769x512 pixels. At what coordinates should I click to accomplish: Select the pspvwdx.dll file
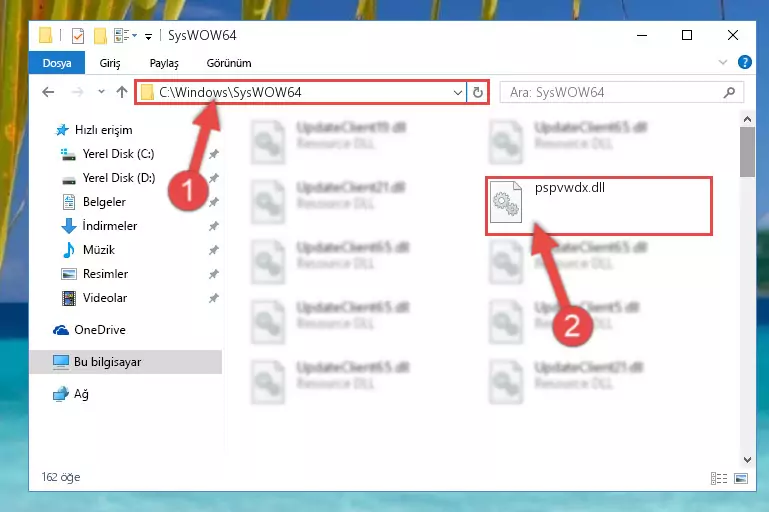(x=598, y=206)
